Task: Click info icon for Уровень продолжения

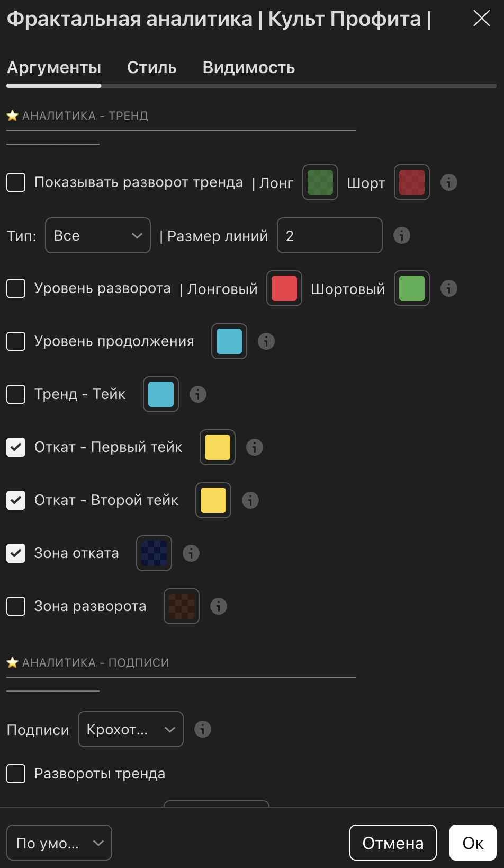Action: (266, 341)
